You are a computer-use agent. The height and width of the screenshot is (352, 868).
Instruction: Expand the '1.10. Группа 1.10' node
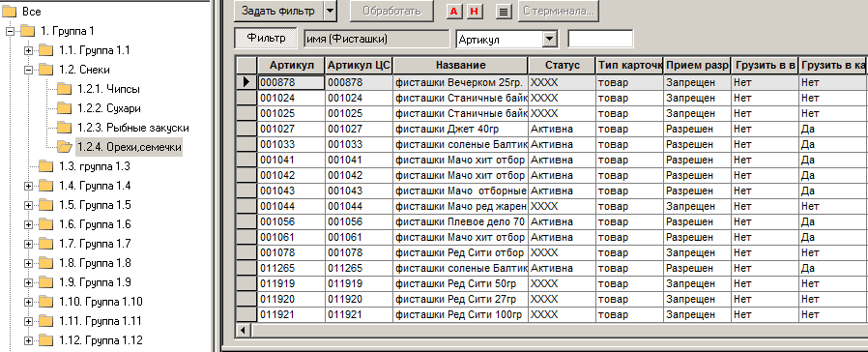pyautogui.click(x=28, y=302)
